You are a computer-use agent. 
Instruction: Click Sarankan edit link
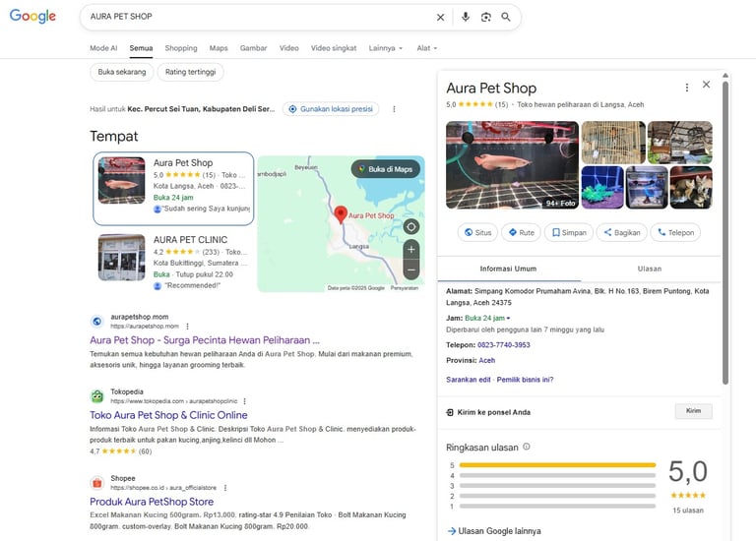(x=469, y=380)
